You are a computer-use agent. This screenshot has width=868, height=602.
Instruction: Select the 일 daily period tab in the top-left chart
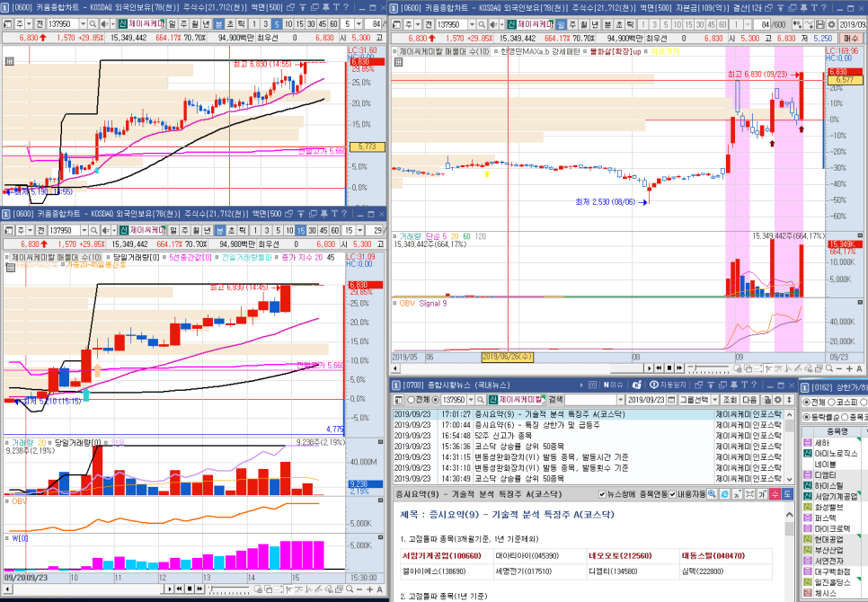[173, 24]
